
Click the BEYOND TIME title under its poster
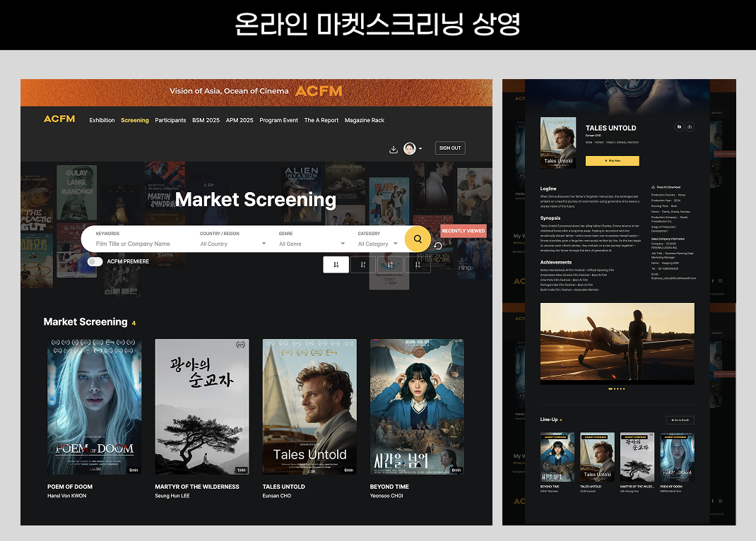point(389,487)
